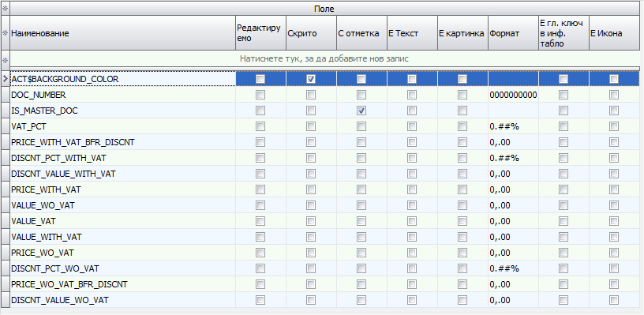The height and width of the screenshot is (315, 644).
Task: Sort by Наименование column header
Action: point(122,33)
